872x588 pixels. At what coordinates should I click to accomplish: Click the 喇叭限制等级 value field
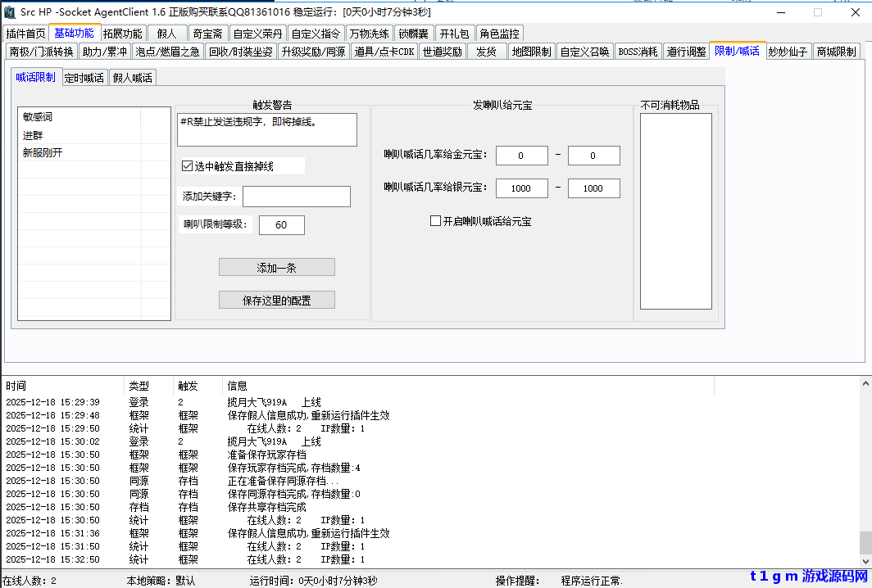click(x=281, y=224)
